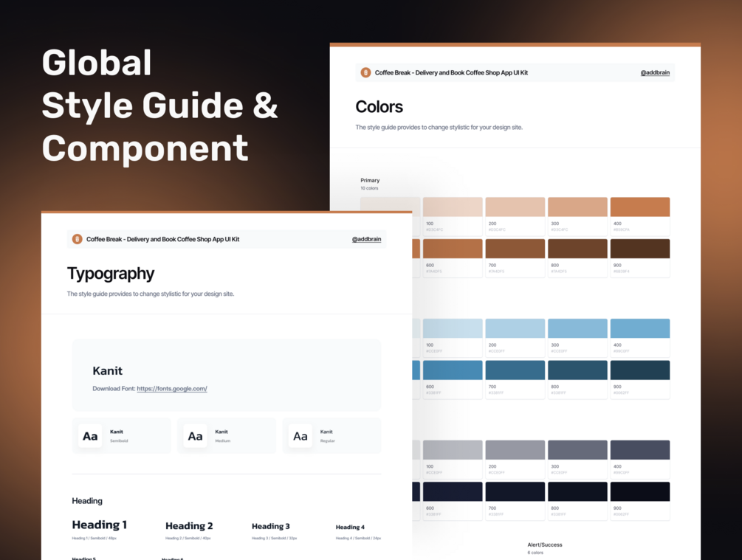Click the '10 colors' caption under Primary
The height and width of the screenshot is (560, 742).
tap(370, 188)
